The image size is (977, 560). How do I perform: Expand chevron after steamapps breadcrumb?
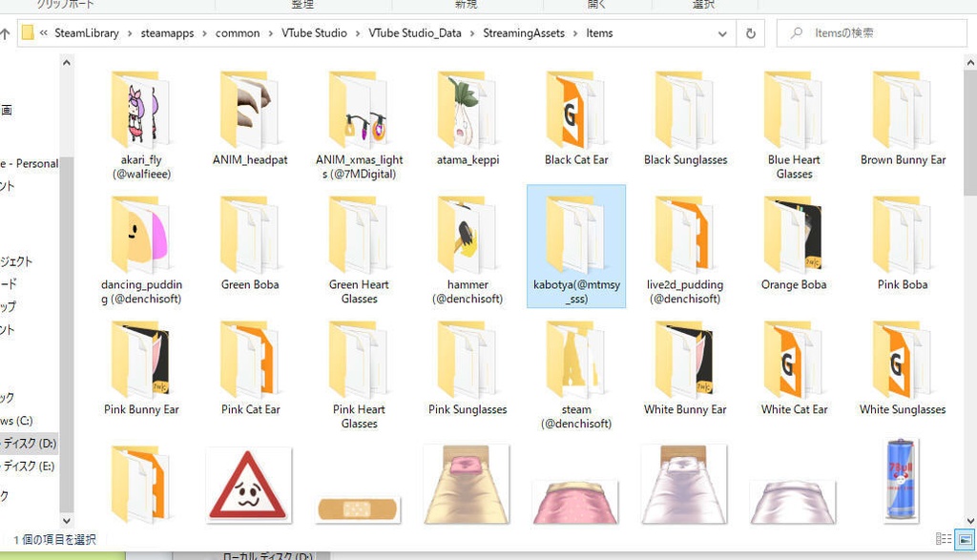click(204, 33)
